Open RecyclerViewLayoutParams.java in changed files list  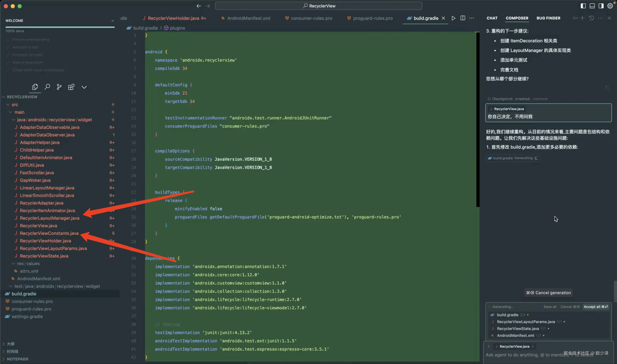point(526,322)
